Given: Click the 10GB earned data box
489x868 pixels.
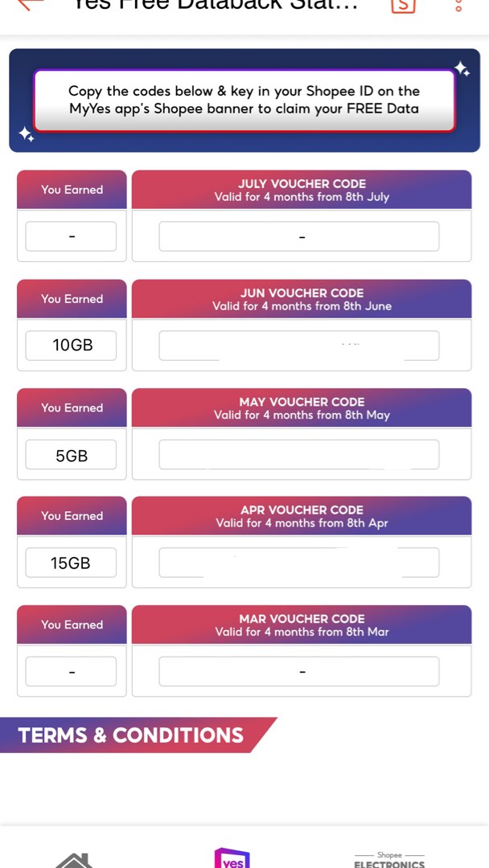Looking at the screenshot, I should [71, 345].
